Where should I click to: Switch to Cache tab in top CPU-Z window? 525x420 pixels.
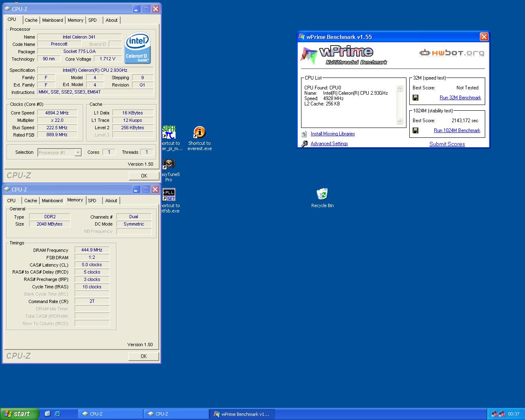31,20
